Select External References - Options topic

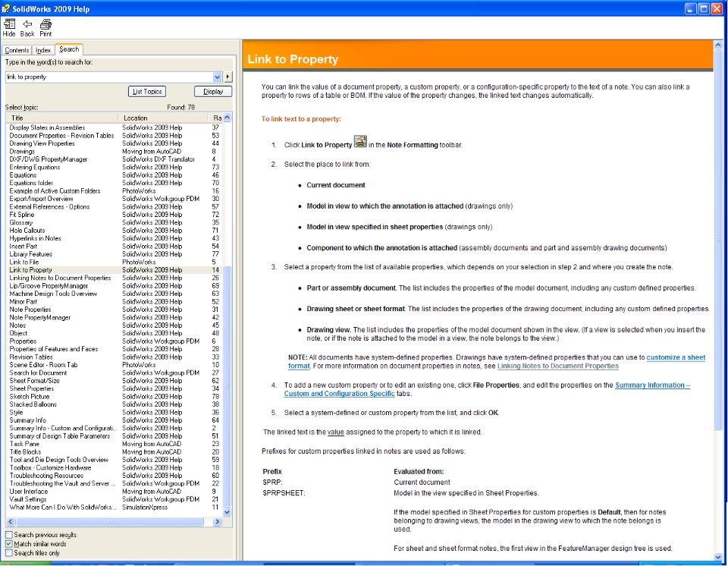point(50,207)
